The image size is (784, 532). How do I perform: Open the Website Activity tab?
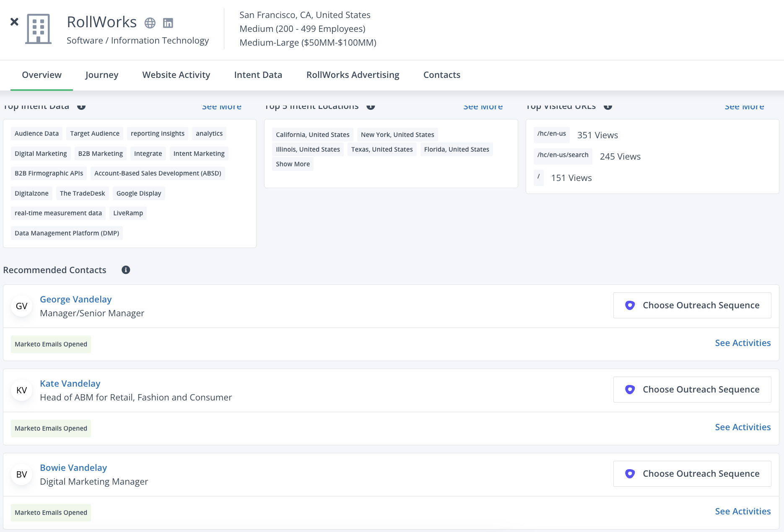tap(176, 75)
